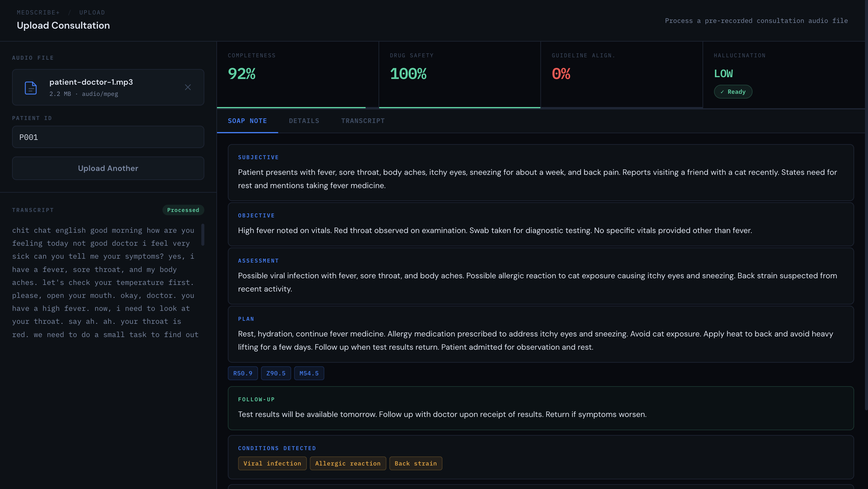Select the Allergic reaction condition tag
This screenshot has height=489, width=868.
348,463
